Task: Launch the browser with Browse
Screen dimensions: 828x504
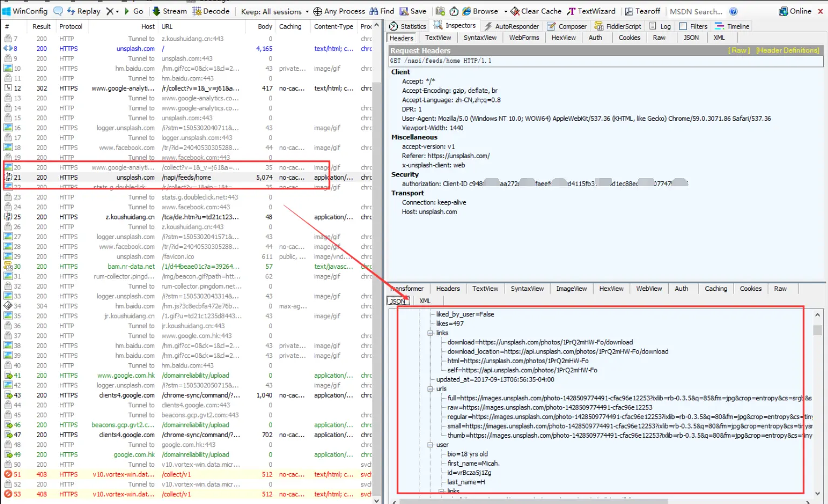Action: [480, 11]
